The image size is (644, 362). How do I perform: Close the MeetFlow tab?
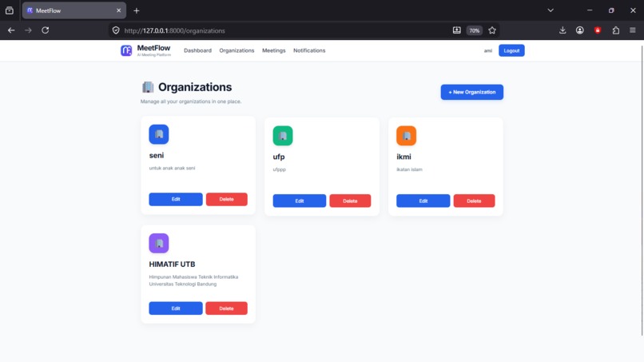(x=119, y=10)
